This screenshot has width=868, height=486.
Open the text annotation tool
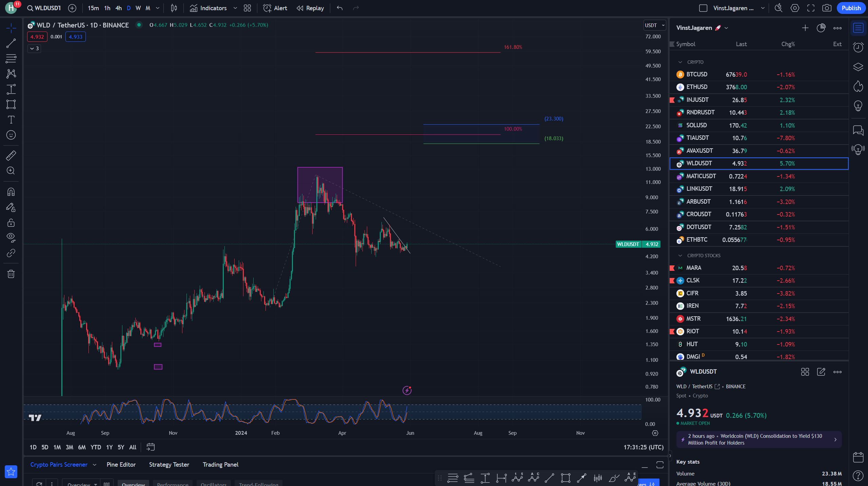coord(11,119)
